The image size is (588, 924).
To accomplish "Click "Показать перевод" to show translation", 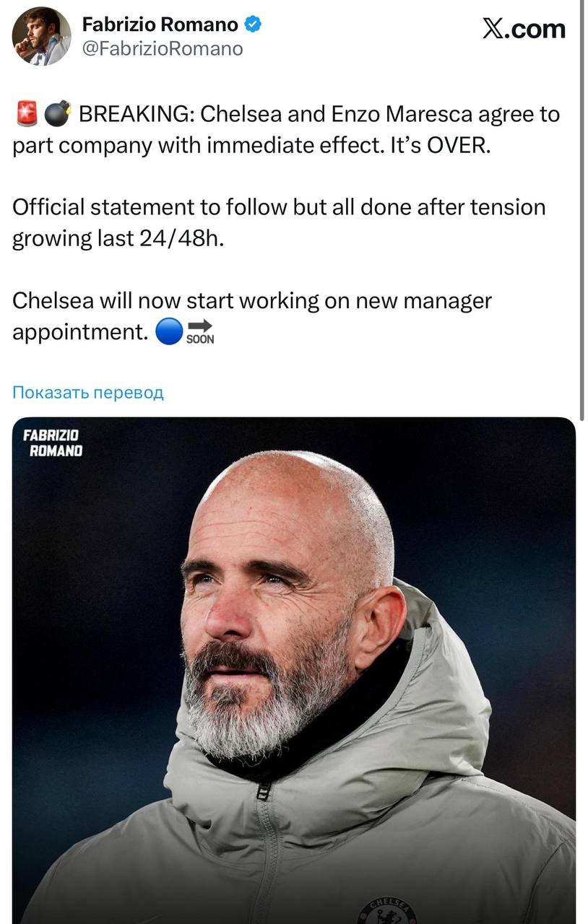I will 88,393.
